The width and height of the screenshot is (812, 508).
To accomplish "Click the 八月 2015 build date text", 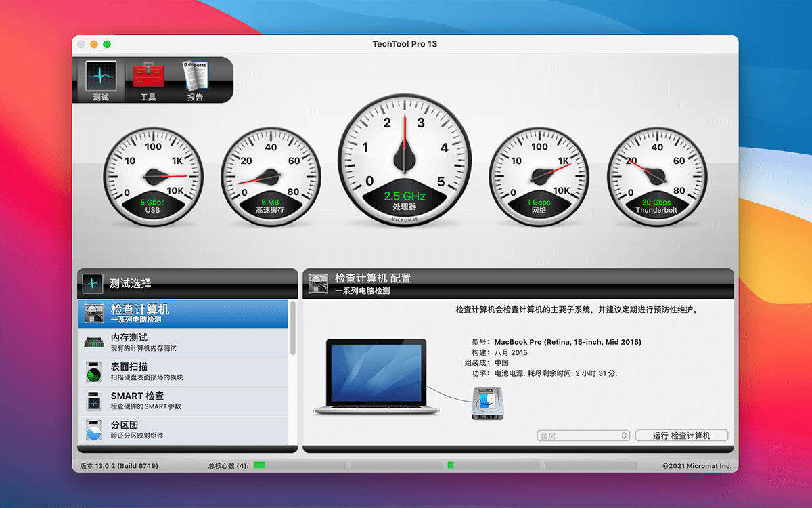I will point(511,352).
